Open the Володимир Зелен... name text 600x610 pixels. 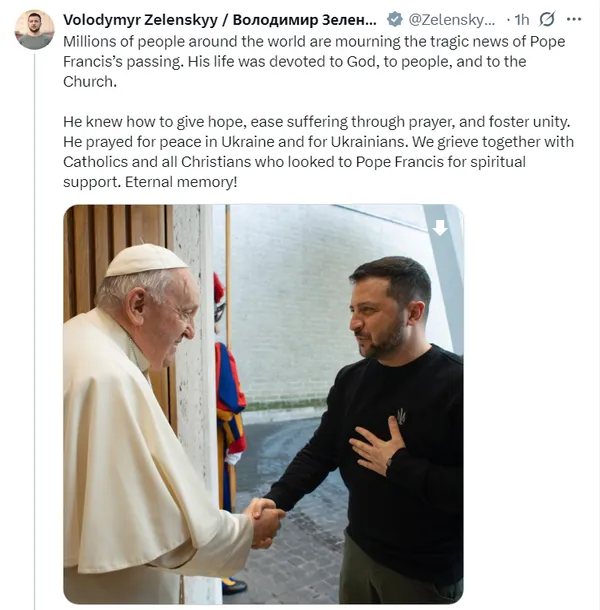pos(305,19)
